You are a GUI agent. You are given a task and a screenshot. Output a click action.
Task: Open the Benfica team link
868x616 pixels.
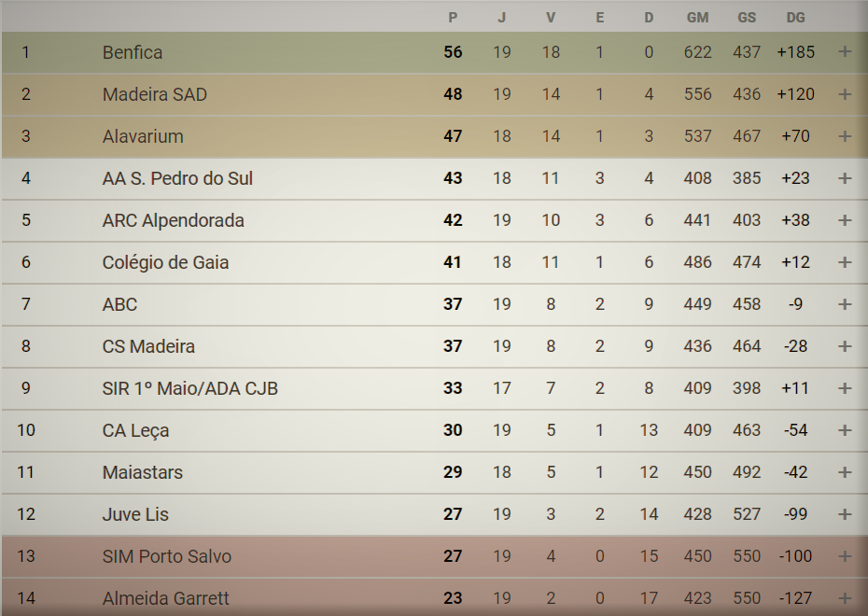[x=133, y=52]
